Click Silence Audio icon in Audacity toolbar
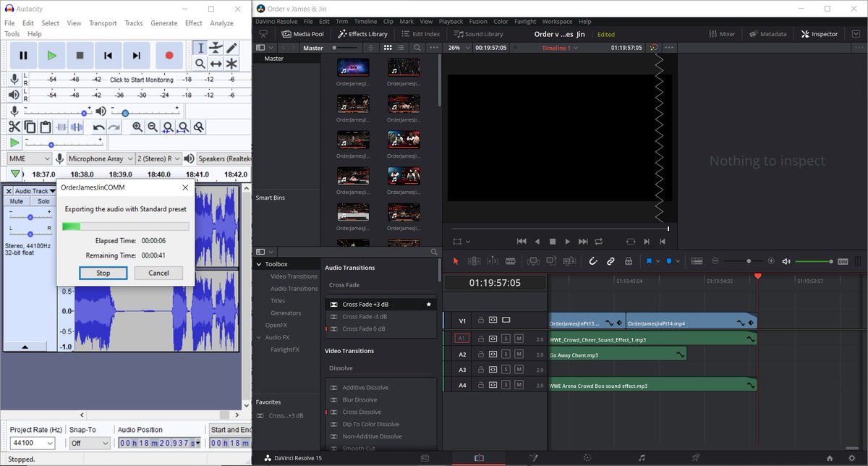This screenshot has width=868, height=466. (77, 127)
